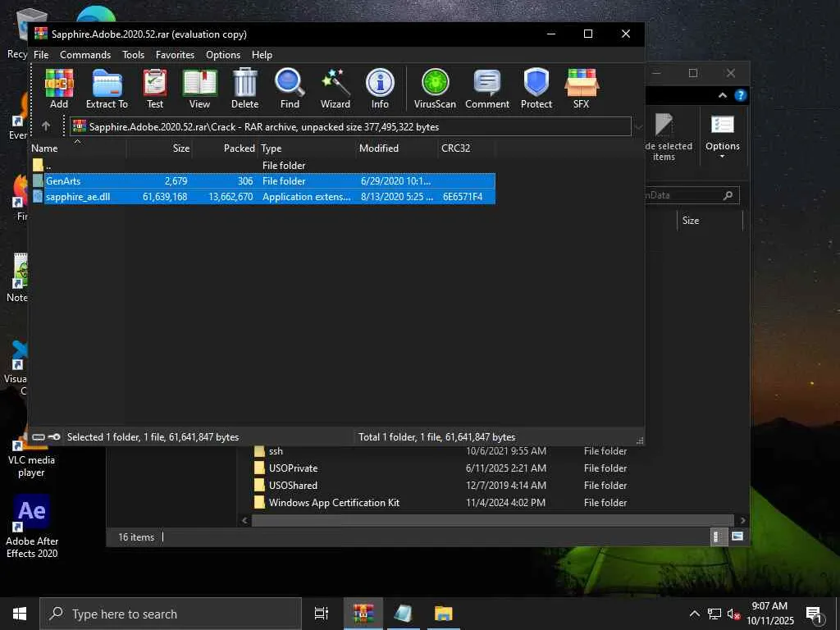Screen dimensions: 840x630
Task: Open the notification center icon
Action: coord(814,614)
